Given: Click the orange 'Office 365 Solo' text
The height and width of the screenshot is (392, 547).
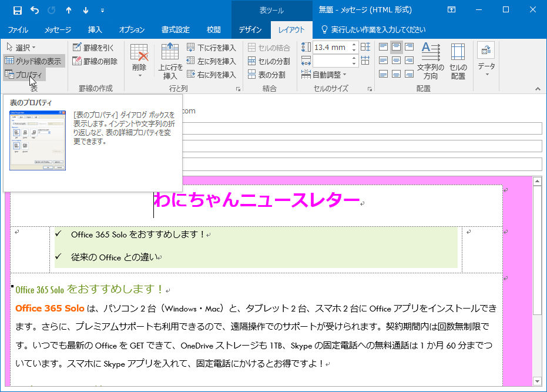Looking at the screenshot, I should (50, 308).
